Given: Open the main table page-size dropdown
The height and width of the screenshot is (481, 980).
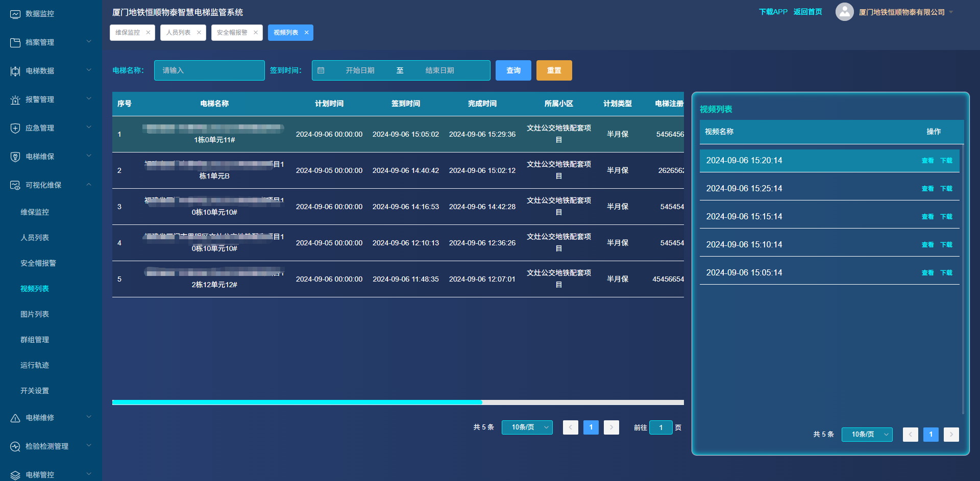Looking at the screenshot, I should click(527, 427).
